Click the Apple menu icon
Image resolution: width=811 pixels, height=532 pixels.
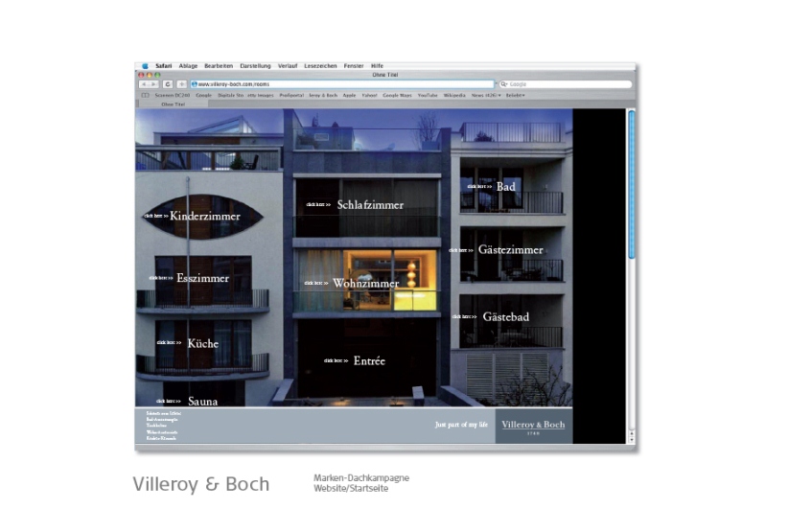point(146,65)
